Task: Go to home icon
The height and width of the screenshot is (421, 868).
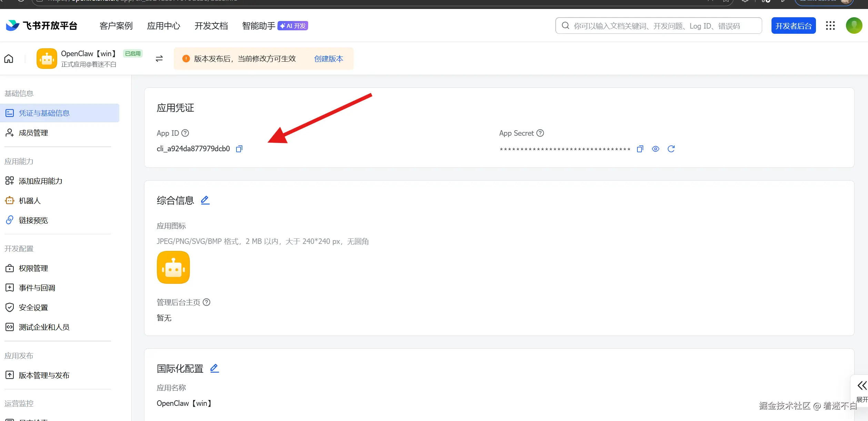Action: (9, 59)
